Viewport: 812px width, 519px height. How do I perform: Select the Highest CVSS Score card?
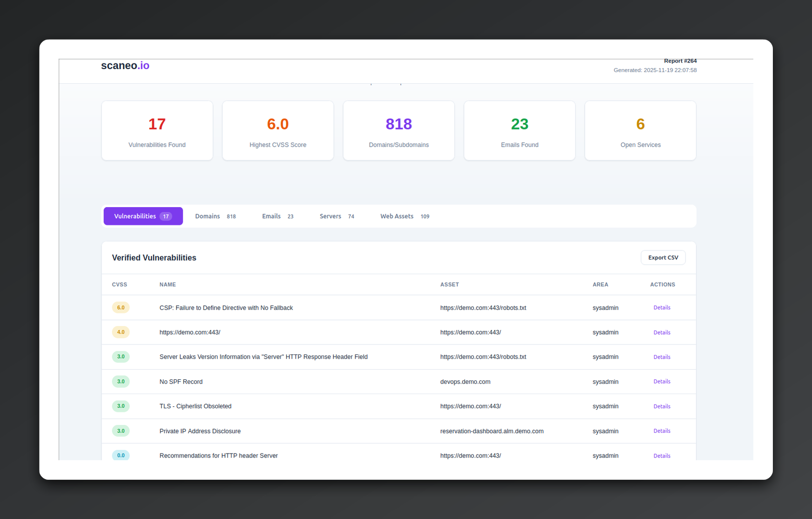tap(278, 131)
